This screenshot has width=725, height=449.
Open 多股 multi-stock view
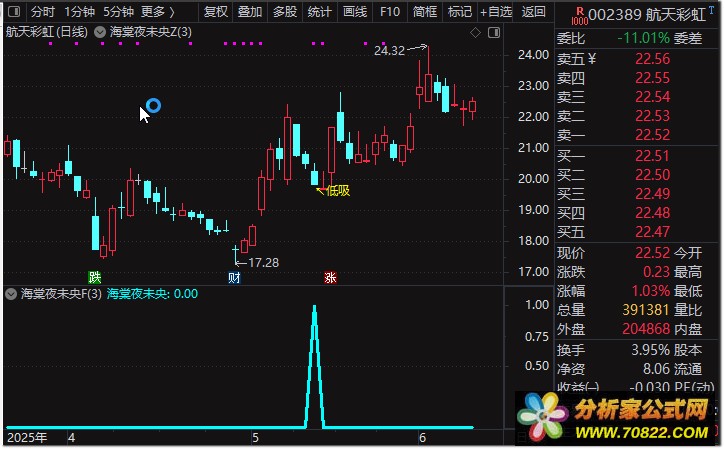(284, 12)
